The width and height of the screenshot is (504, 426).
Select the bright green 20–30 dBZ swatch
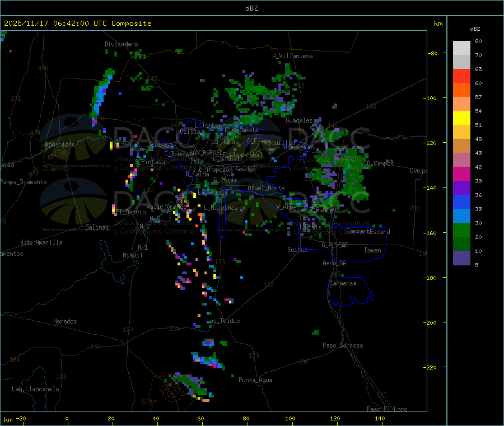point(461,230)
